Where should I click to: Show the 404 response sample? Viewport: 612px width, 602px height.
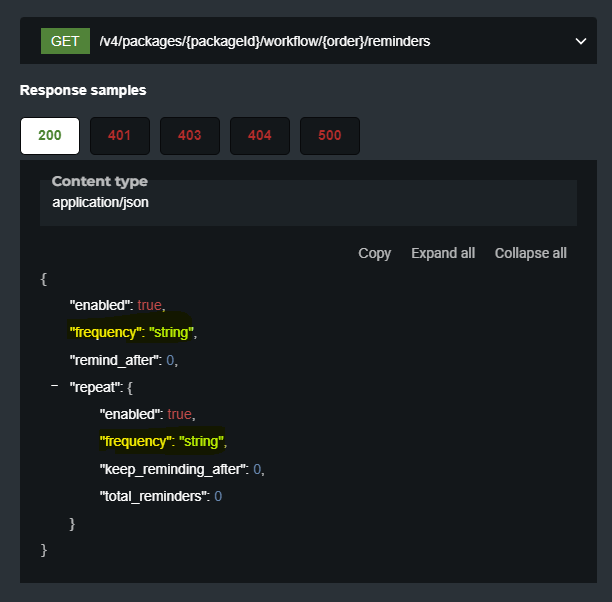(260, 136)
